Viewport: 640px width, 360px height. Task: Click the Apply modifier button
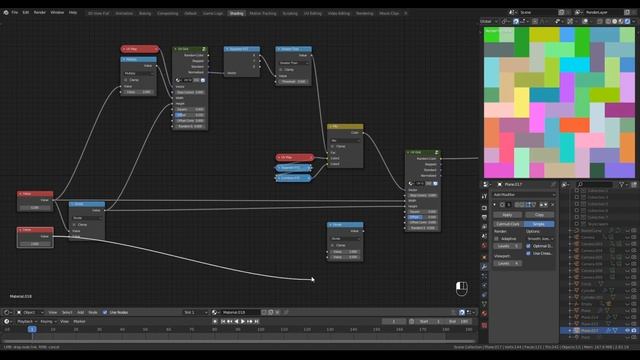507,215
